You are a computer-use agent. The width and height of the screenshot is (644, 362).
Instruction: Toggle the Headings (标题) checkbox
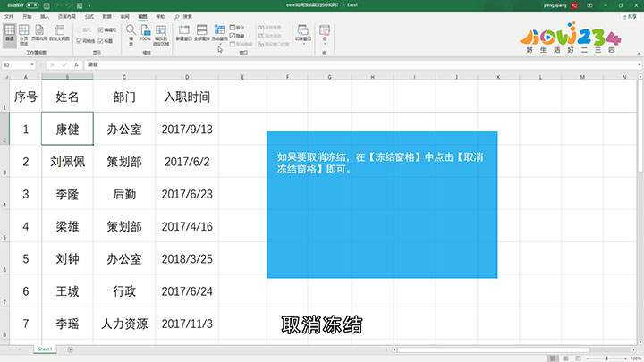click(106, 41)
